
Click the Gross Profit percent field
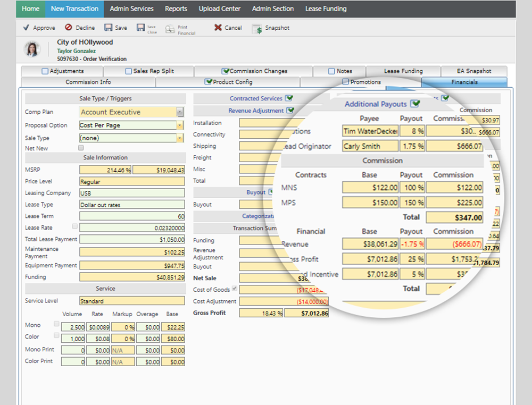pyautogui.click(x=261, y=313)
